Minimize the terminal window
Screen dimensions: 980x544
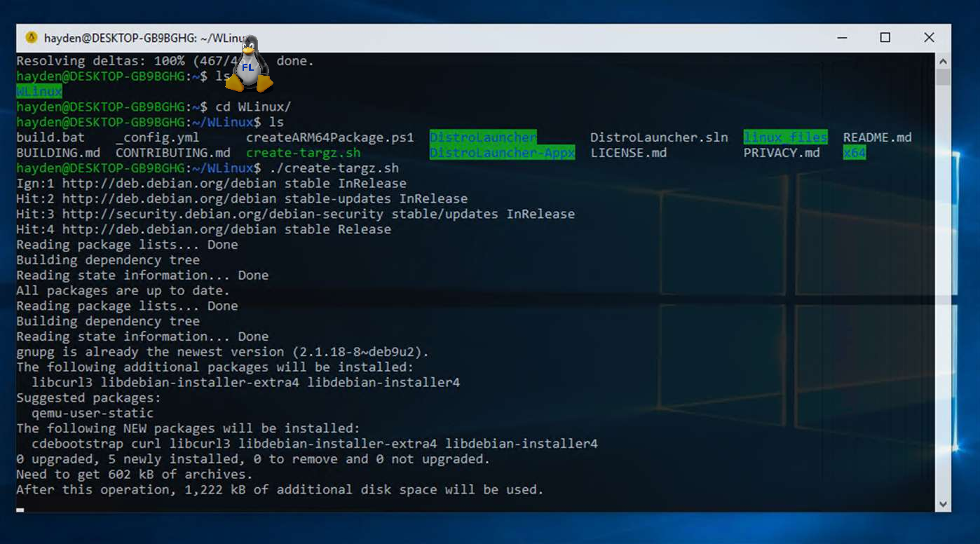tap(842, 37)
